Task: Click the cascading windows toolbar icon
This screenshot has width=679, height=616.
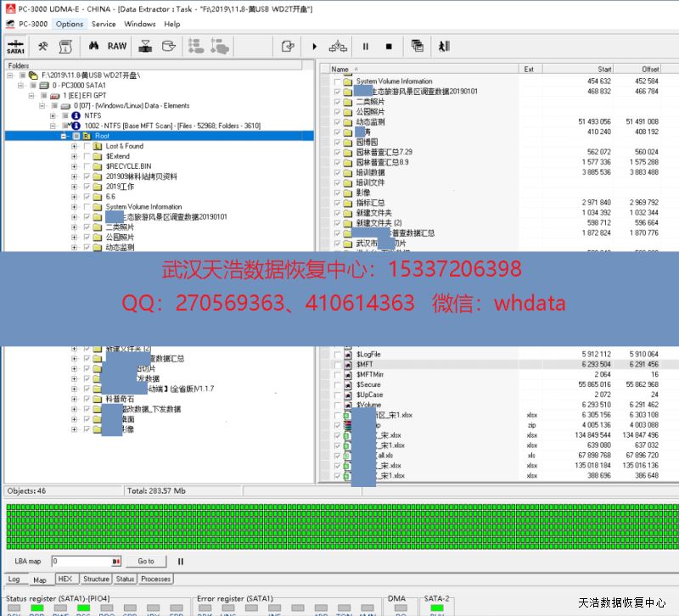Action: 418,46
